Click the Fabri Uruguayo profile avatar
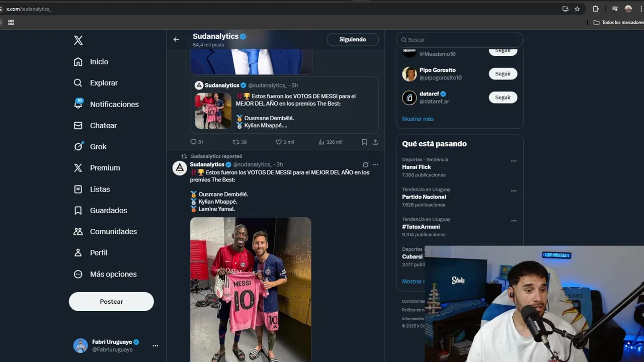 click(80, 345)
